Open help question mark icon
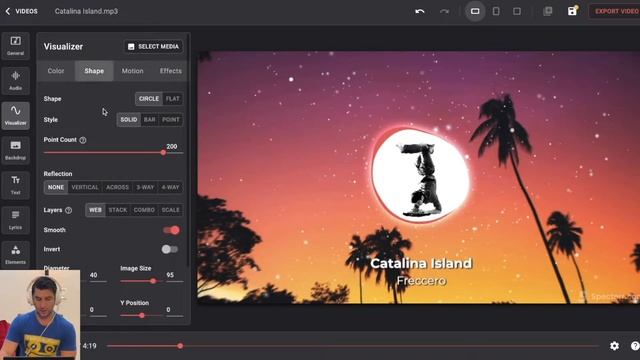 (x=635, y=346)
